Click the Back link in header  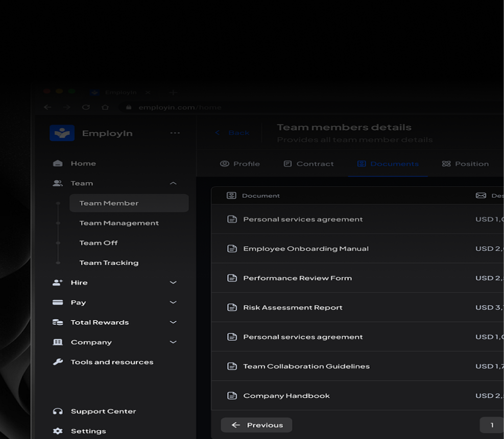[233, 133]
